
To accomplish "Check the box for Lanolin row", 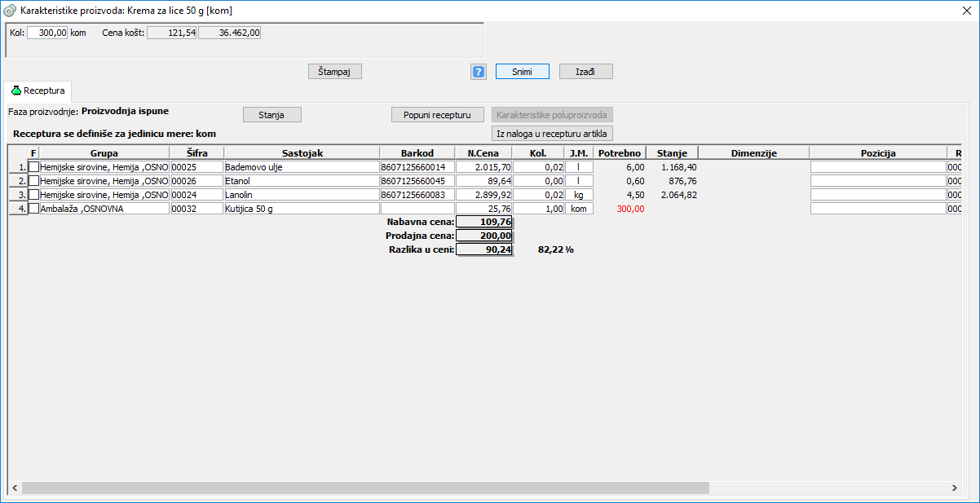I will click(33, 194).
